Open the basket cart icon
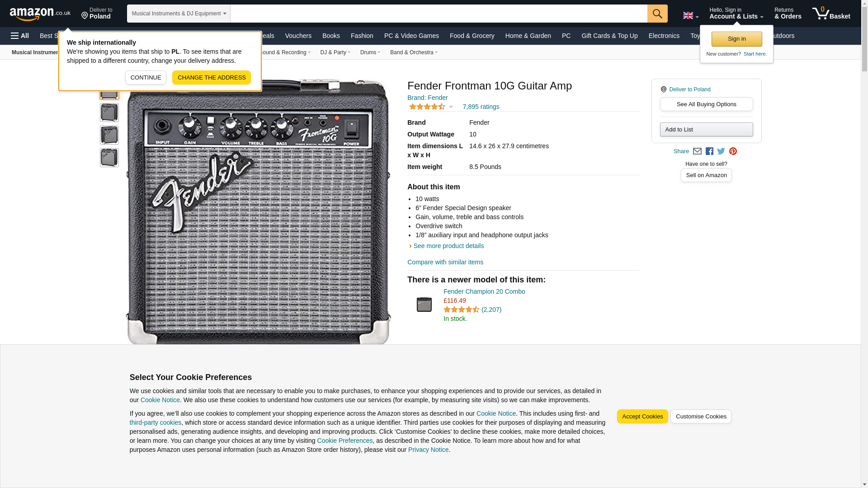868x488 pixels. pyautogui.click(x=831, y=14)
